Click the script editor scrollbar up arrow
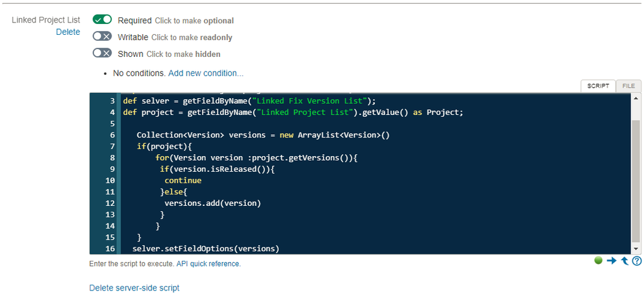 (636, 97)
